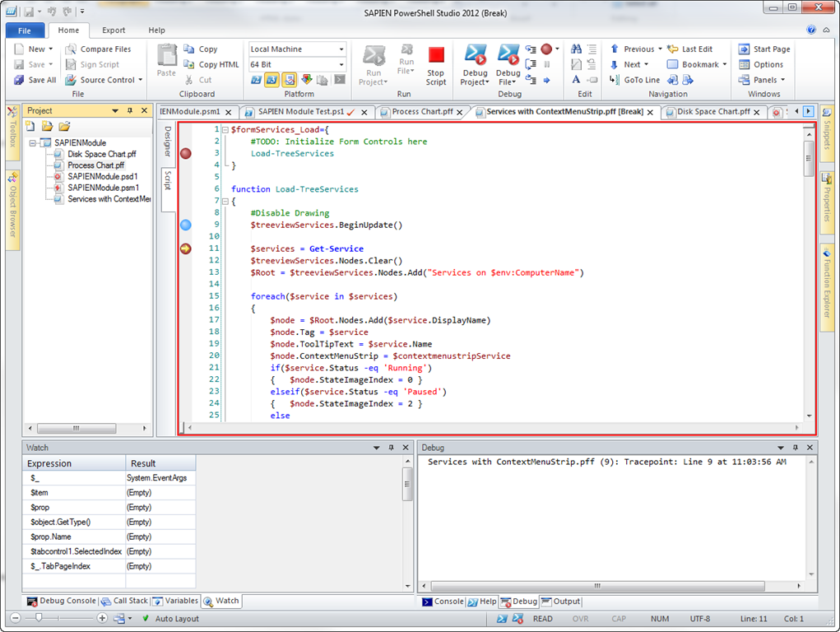The width and height of the screenshot is (840, 632).
Task: Click new file icon in Project panel
Action: (x=30, y=127)
